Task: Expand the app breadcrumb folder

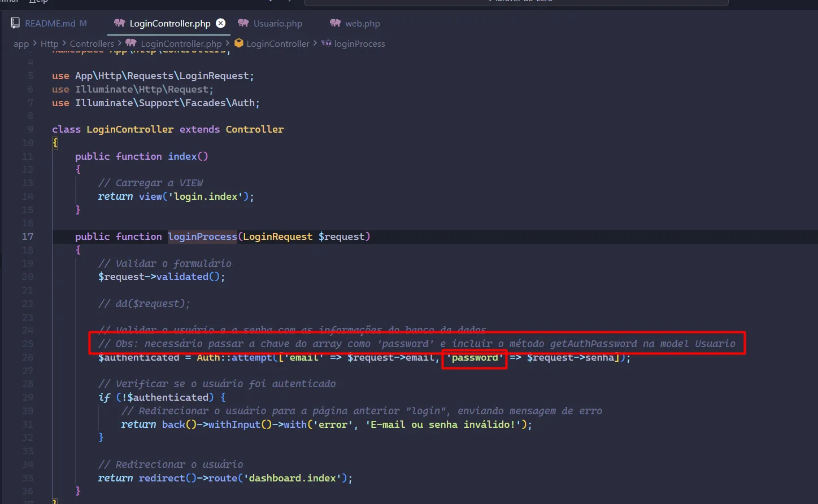Action: (x=21, y=43)
